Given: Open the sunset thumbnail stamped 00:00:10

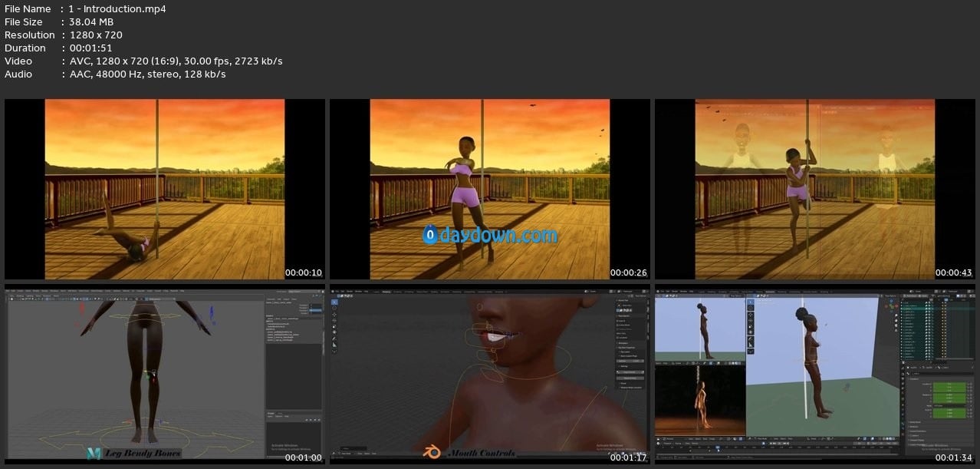Looking at the screenshot, I should point(165,189).
